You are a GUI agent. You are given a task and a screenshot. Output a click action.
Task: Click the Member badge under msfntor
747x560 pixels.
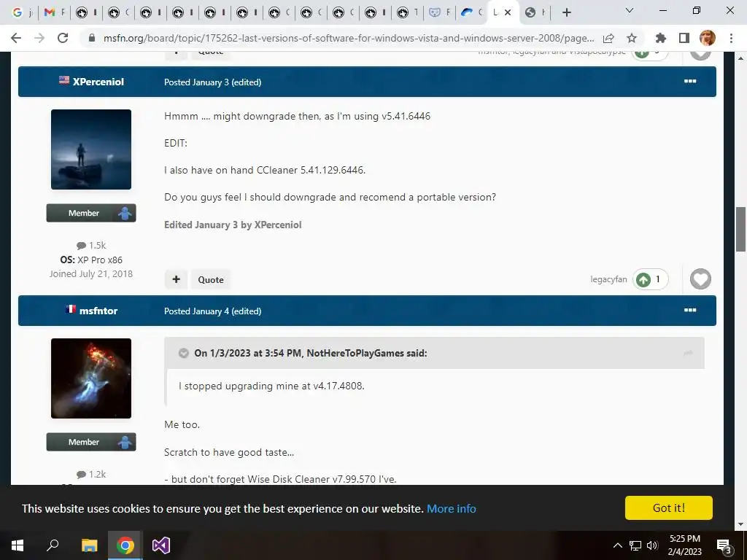[91, 442]
